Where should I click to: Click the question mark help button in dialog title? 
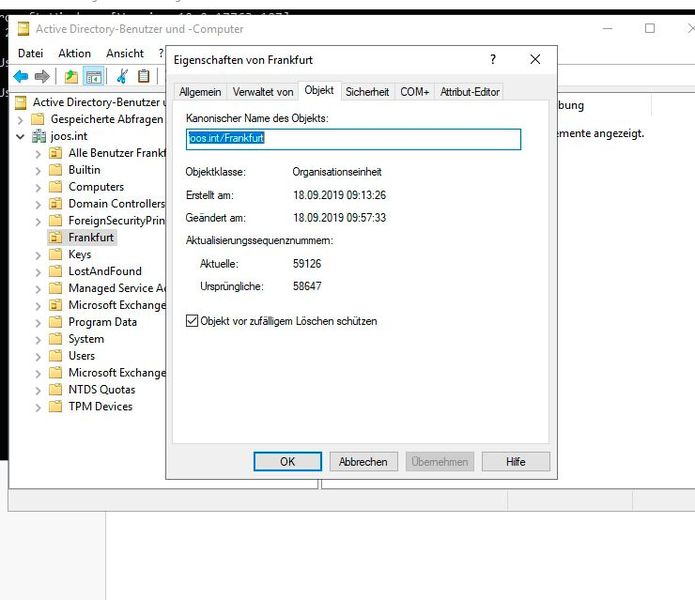493,60
